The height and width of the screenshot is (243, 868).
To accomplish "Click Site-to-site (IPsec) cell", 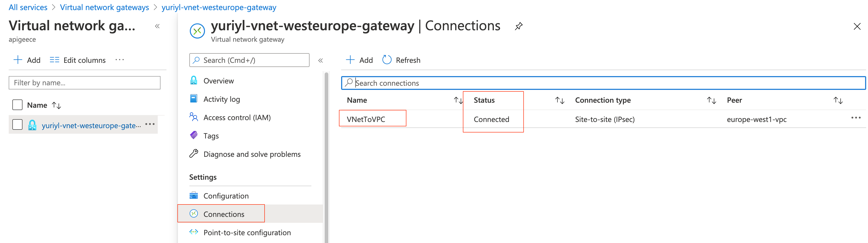I will click(605, 119).
